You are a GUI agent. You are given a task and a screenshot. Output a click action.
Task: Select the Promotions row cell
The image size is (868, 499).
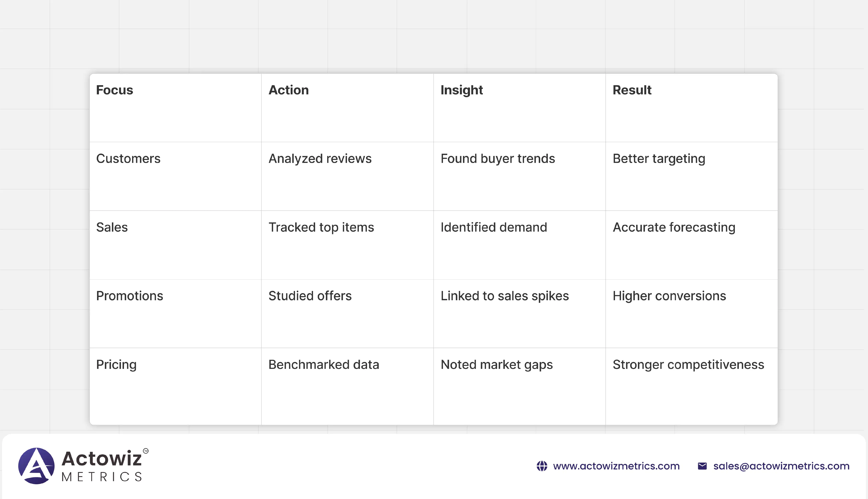point(130,296)
